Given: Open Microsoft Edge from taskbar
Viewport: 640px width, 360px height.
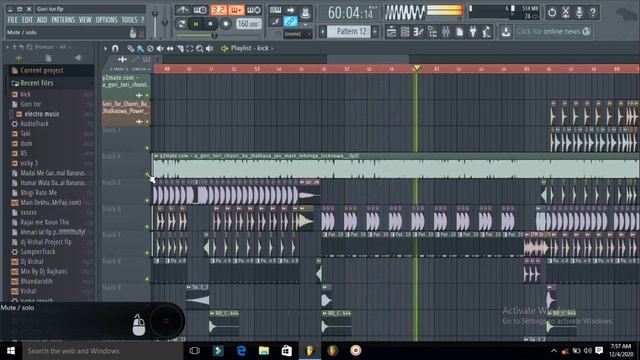Looking at the screenshot, I should point(241,351).
